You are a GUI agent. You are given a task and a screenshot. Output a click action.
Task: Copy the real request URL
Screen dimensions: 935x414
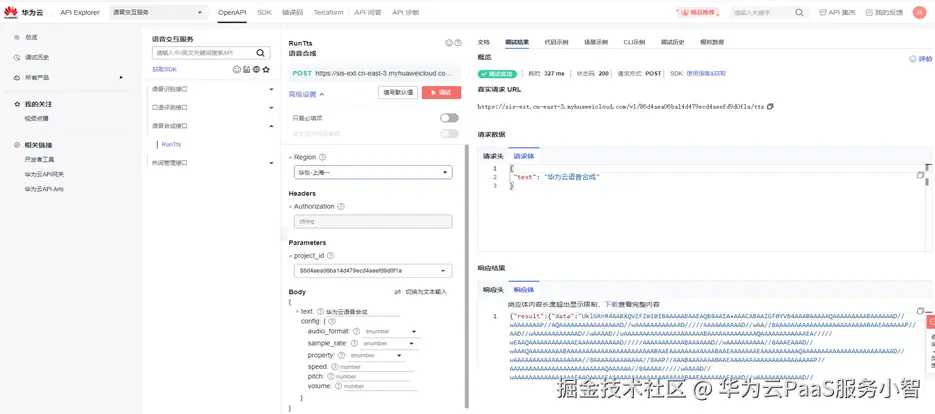[770, 106]
